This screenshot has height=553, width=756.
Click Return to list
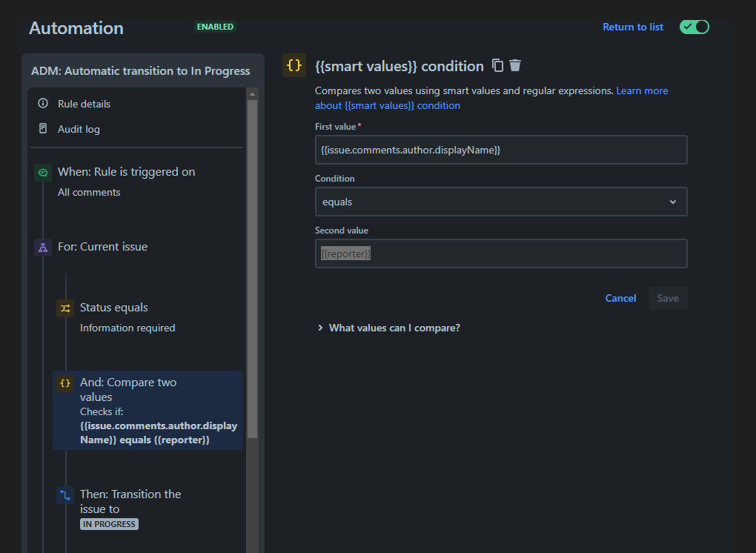[x=632, y=27]
